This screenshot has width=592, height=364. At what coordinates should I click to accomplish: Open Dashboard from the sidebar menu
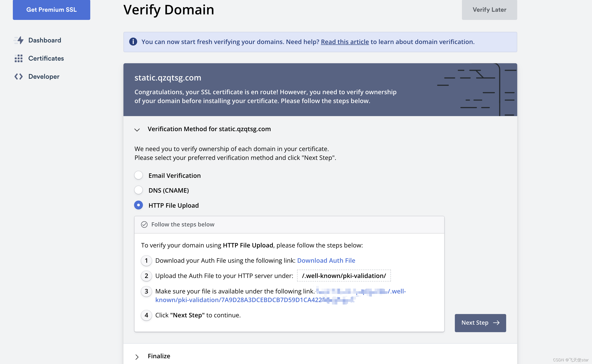coord(45,40)
